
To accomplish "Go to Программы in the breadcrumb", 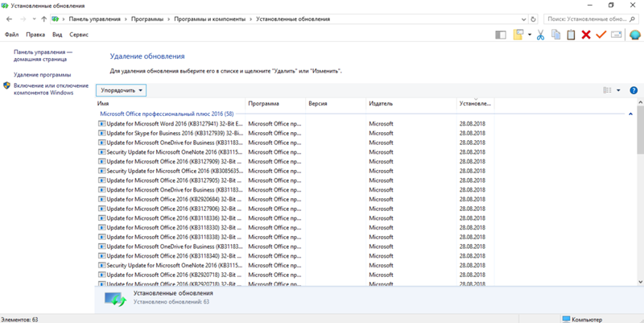I will pyautogui.click(x=147, y=19).
